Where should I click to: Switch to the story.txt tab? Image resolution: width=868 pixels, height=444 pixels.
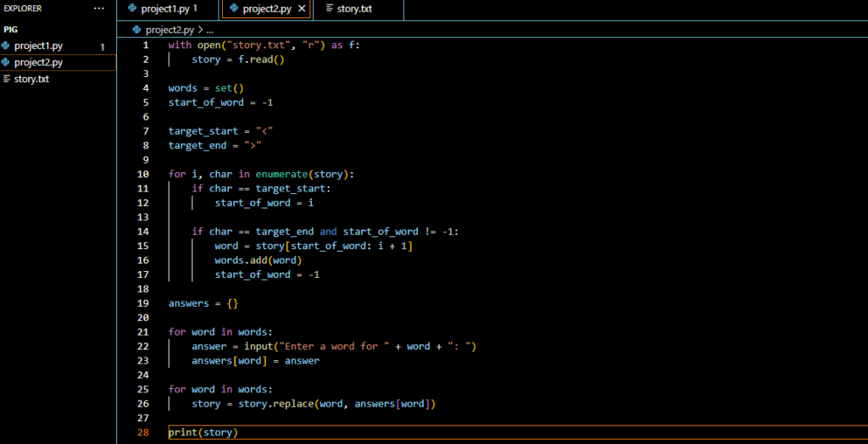(x=354, y=9)
